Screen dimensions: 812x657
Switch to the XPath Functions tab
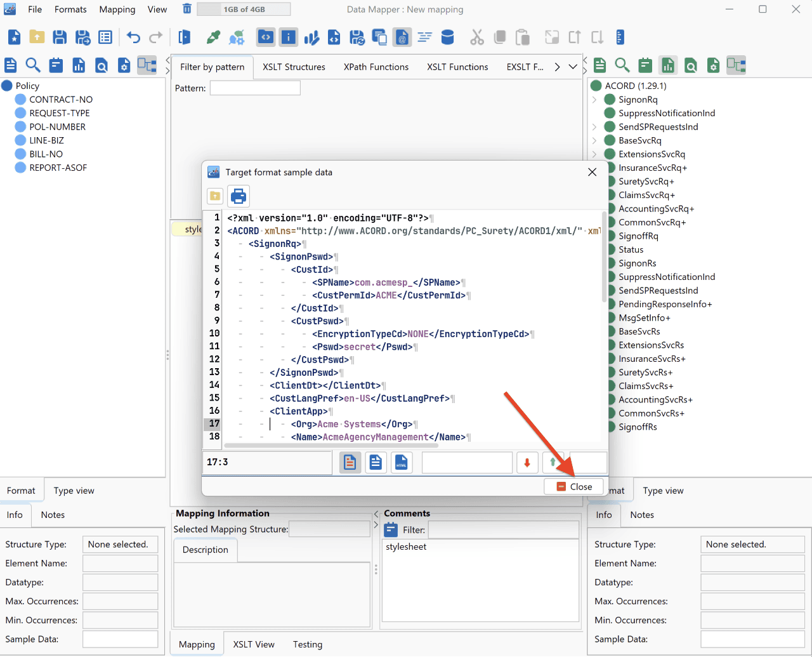376,67
